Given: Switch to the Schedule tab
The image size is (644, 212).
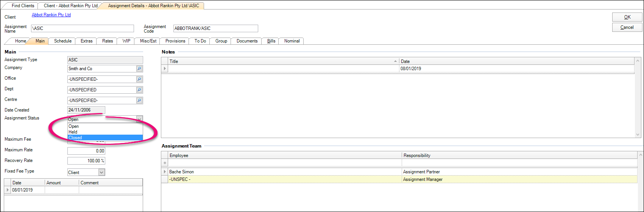Looking at the screenshot, I should point(62,41).
